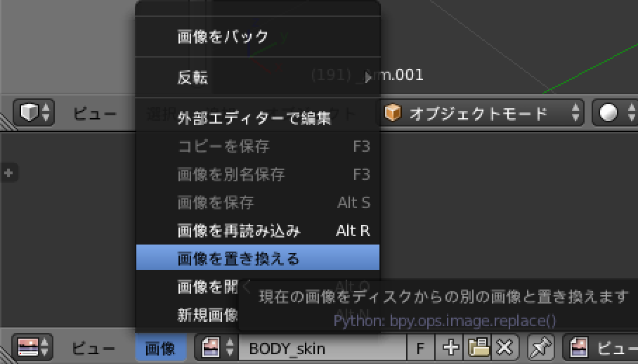Open the editor mode dropdown right of pin icon
638x364 pixels.
pos(601,348)
